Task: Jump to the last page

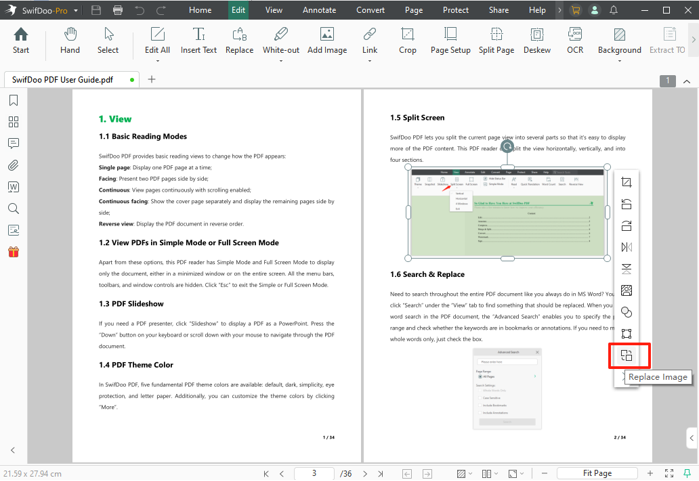Action: [x=380, y=473]
